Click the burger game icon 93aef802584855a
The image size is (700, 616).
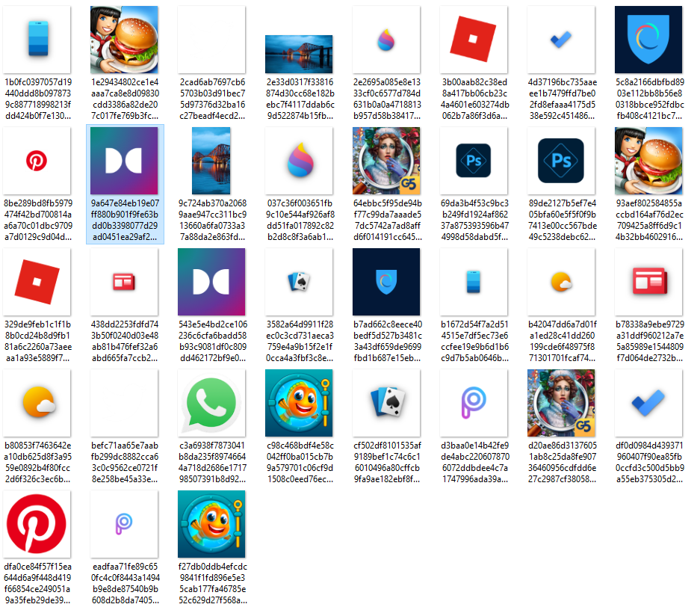pos(648,161)
